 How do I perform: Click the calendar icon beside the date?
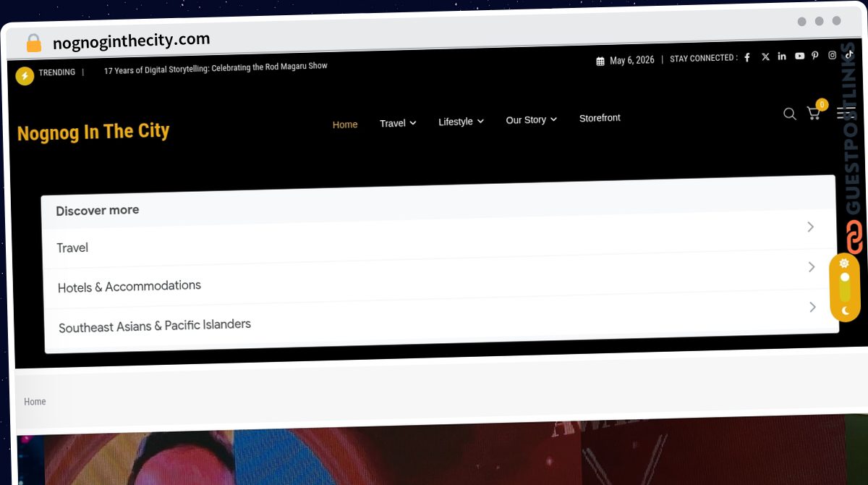(600, 62)
